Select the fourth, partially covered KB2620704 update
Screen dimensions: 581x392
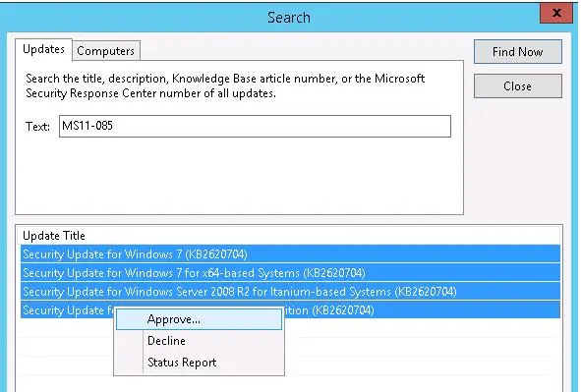pos(423,310)
